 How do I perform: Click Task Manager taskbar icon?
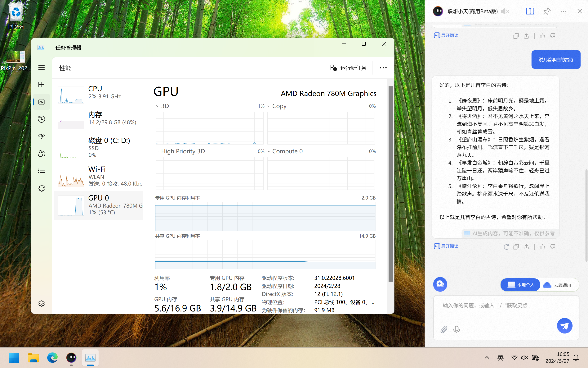click(x=90, y=358)
